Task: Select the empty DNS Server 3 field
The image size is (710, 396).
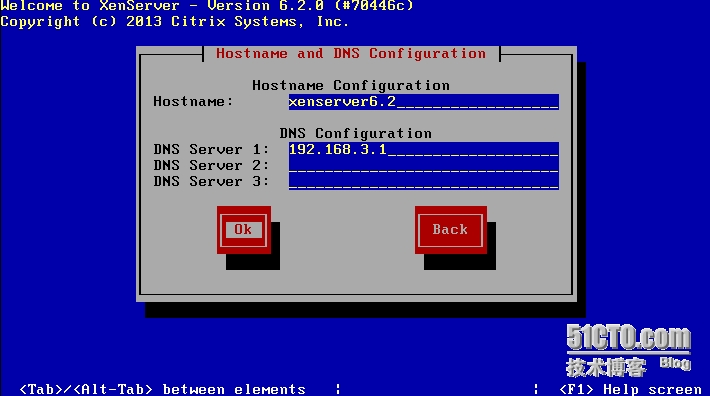Action: [x=423, y=181]
